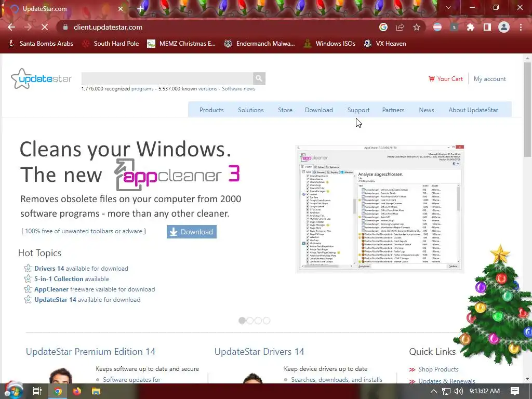The width and height of the screenshot is (532, 399).
Task: Open the Your Cart link
Action: 445,79
